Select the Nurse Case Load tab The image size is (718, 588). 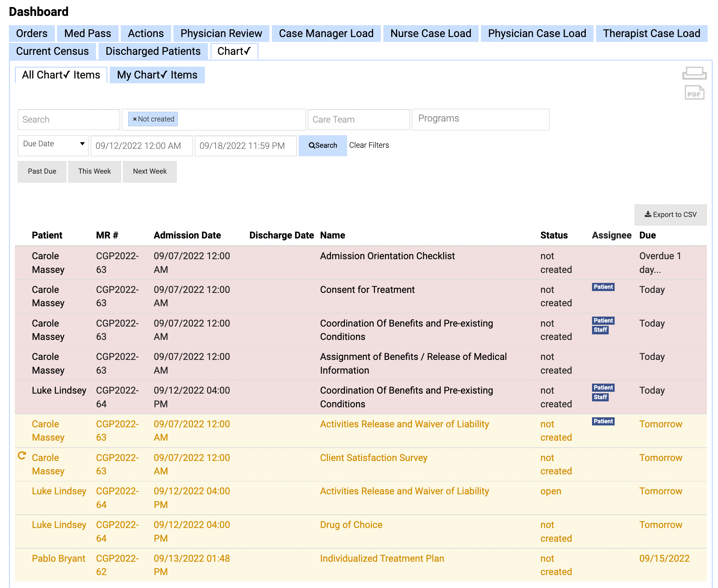[x=431, y=33]
